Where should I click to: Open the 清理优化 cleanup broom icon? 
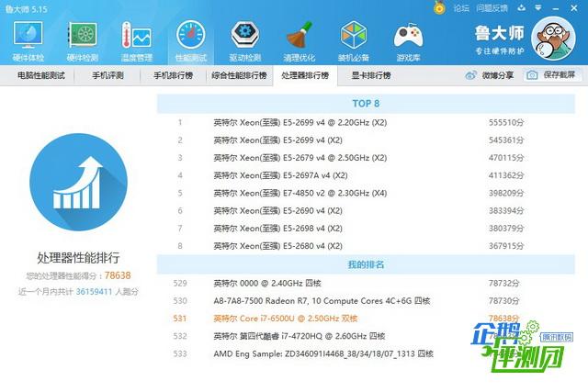click(x=300, y=41)
